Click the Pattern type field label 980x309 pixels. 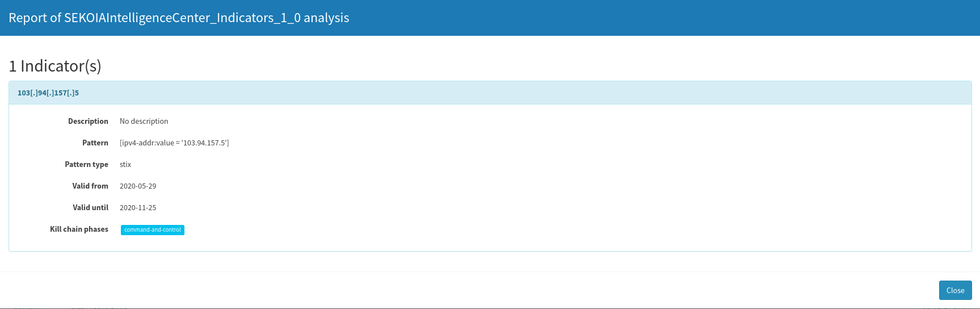click(86, 164)
